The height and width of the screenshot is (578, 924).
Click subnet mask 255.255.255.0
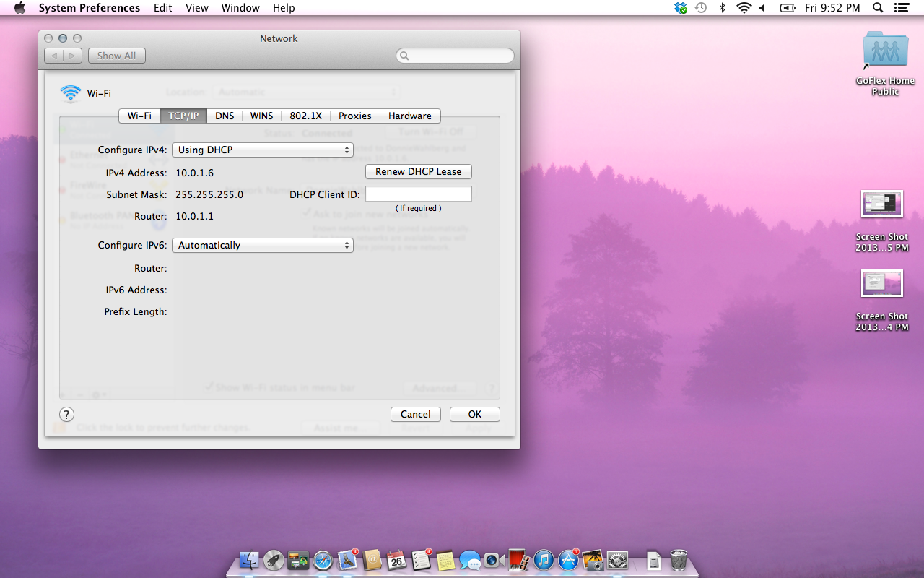coord(209,194)
